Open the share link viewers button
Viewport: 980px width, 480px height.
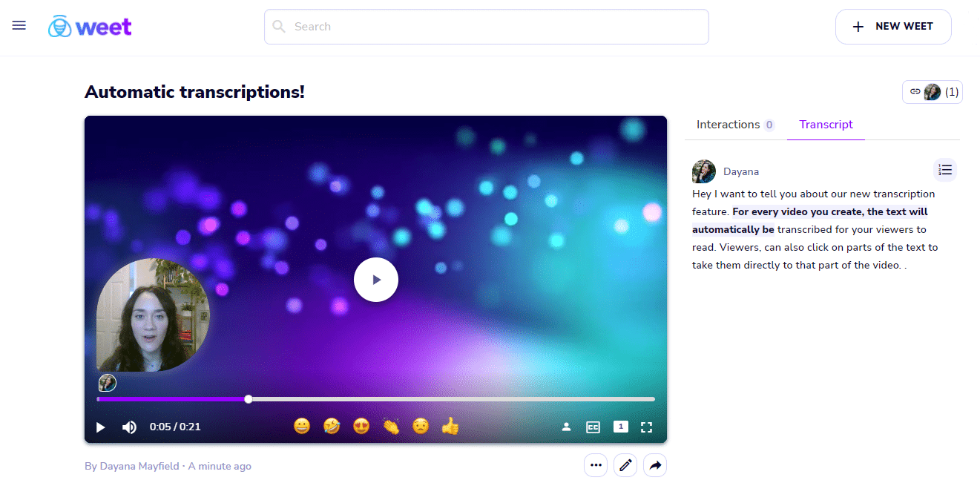point(933,92)
